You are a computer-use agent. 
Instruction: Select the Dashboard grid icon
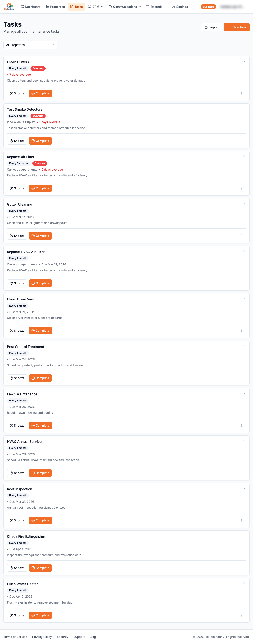[x=22, y=7]
